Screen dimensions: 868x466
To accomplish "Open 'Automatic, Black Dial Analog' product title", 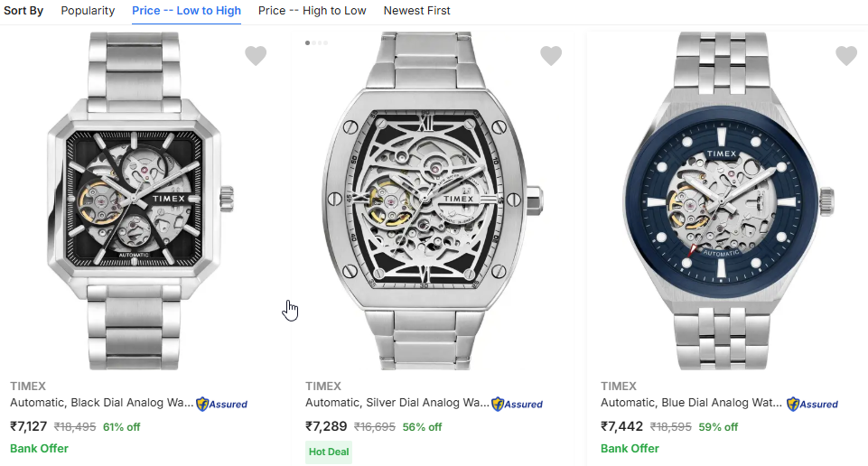I will [101, 403].
